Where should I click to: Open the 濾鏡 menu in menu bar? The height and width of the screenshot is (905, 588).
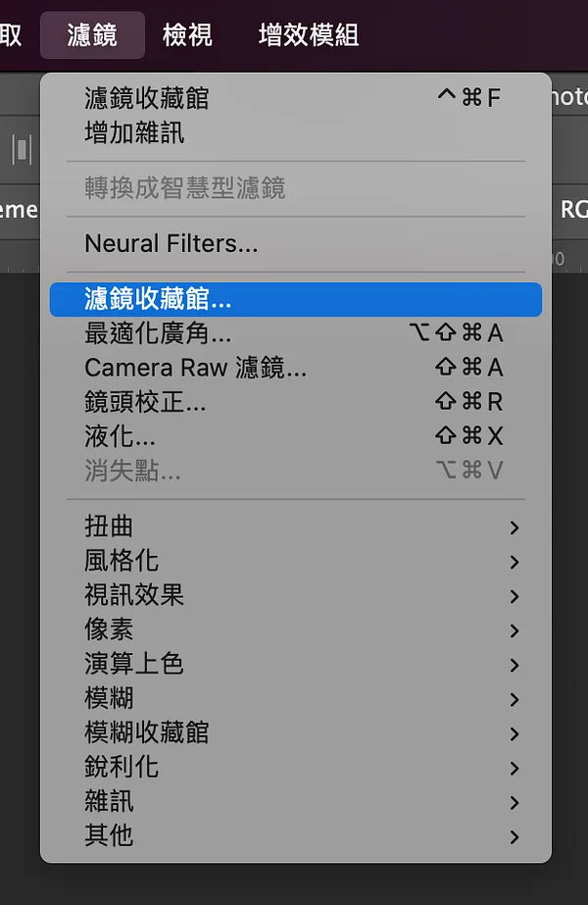click(92, 35)
